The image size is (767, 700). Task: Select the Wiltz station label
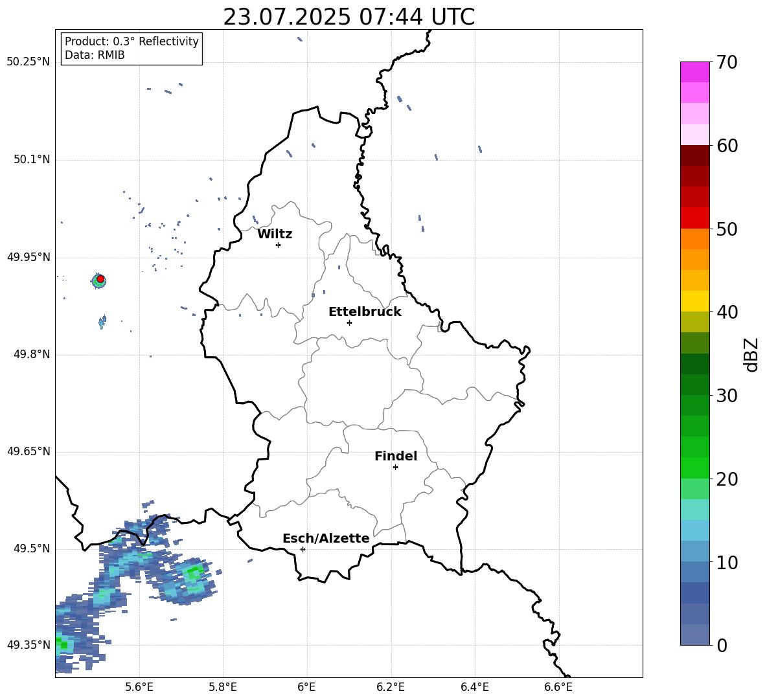click(275, 234)
